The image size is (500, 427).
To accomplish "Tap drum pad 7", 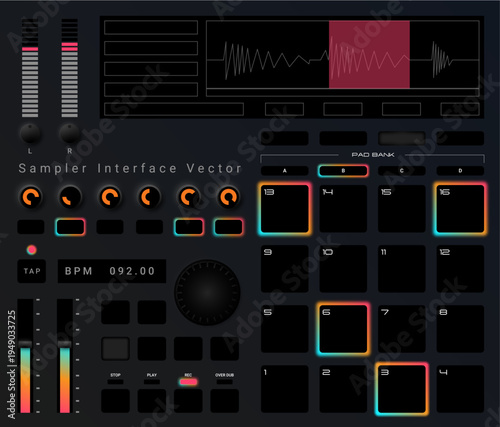I will tap(402, 329).
